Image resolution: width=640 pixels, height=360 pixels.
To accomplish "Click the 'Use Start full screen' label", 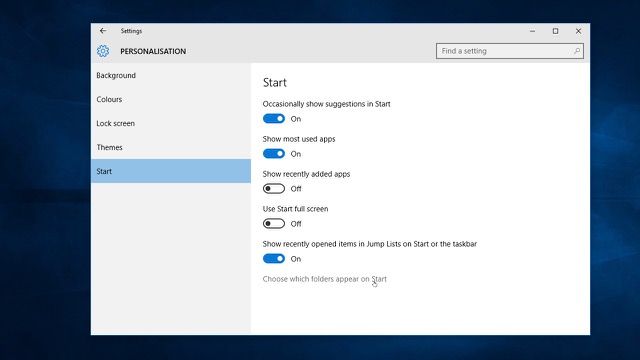I will click(x=296, y=209).
